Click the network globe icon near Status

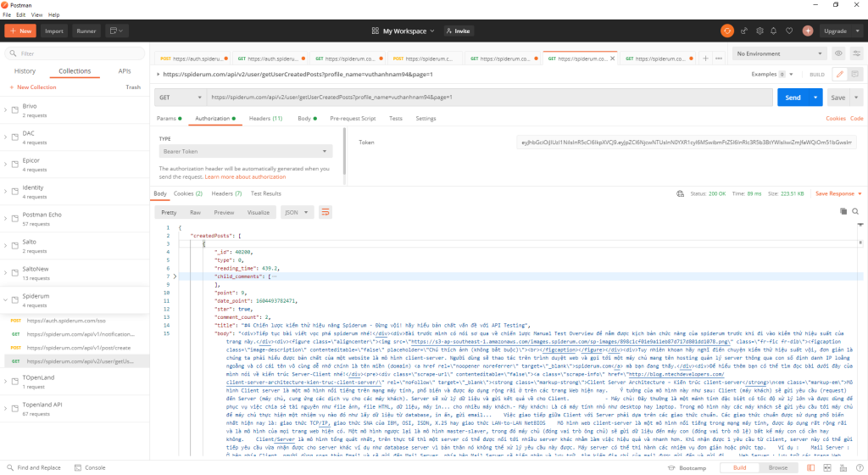tap(680, 193)
